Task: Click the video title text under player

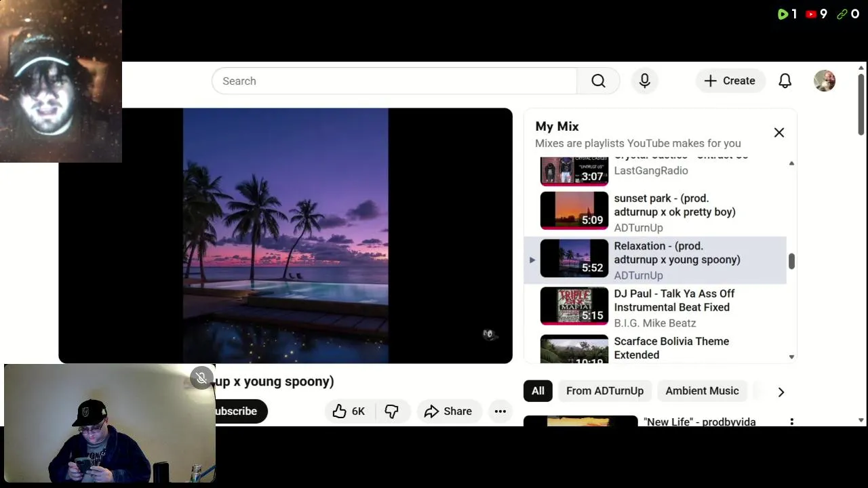Action: click(x=274, y=382)
